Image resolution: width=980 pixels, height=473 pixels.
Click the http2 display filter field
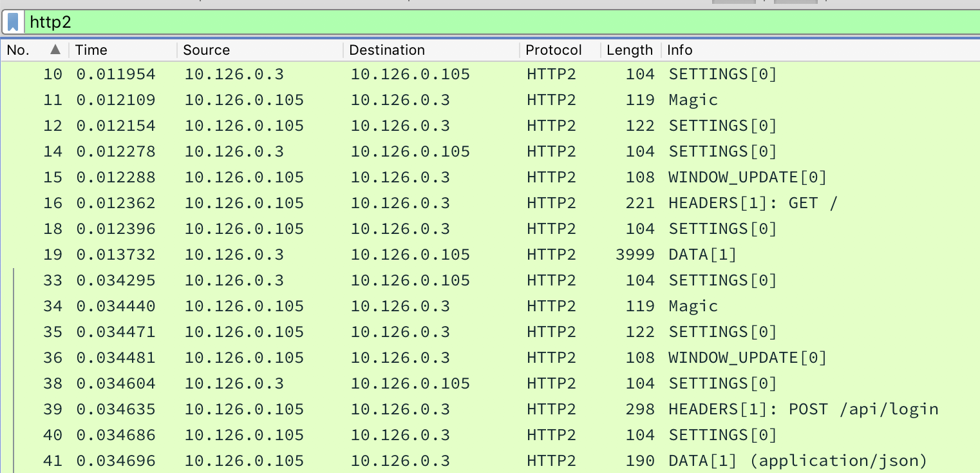[502, 23]
